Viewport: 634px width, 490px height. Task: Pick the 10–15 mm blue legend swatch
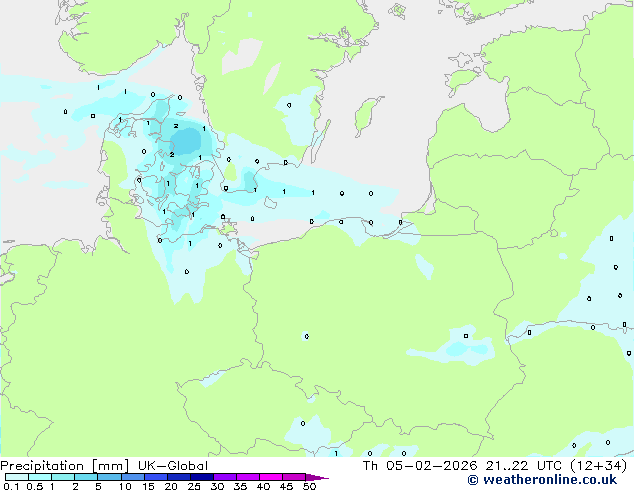(133, 477)
